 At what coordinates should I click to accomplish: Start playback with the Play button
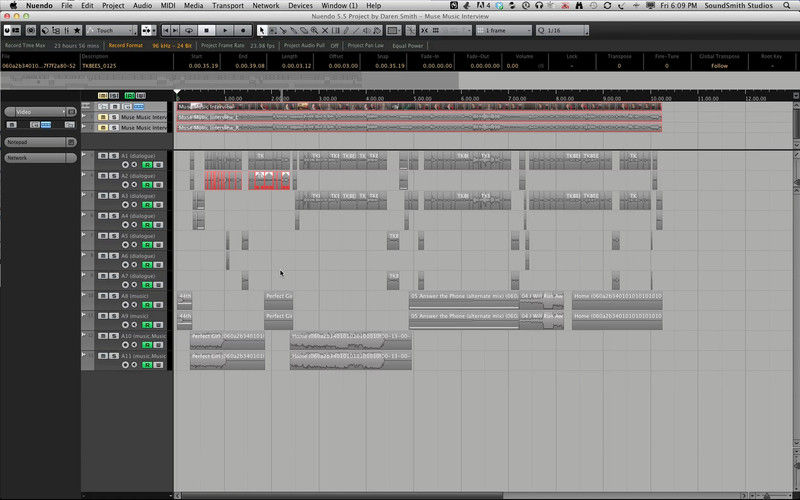tap(225, 31)
